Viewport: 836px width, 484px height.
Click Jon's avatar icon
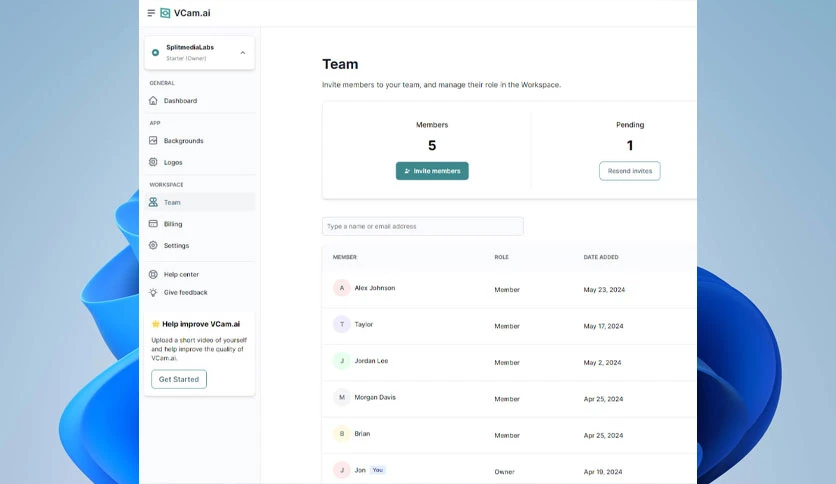(x=342, y=470)
